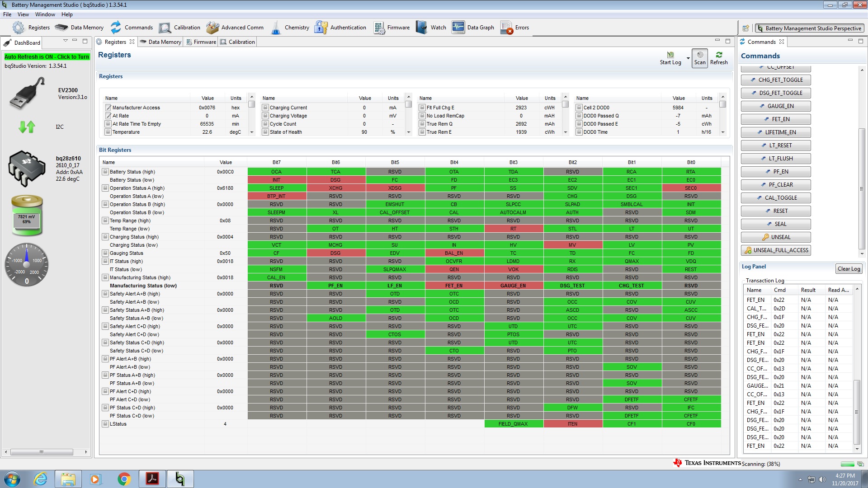
Task: Click the current gauge dial
Action: [27, 265]
